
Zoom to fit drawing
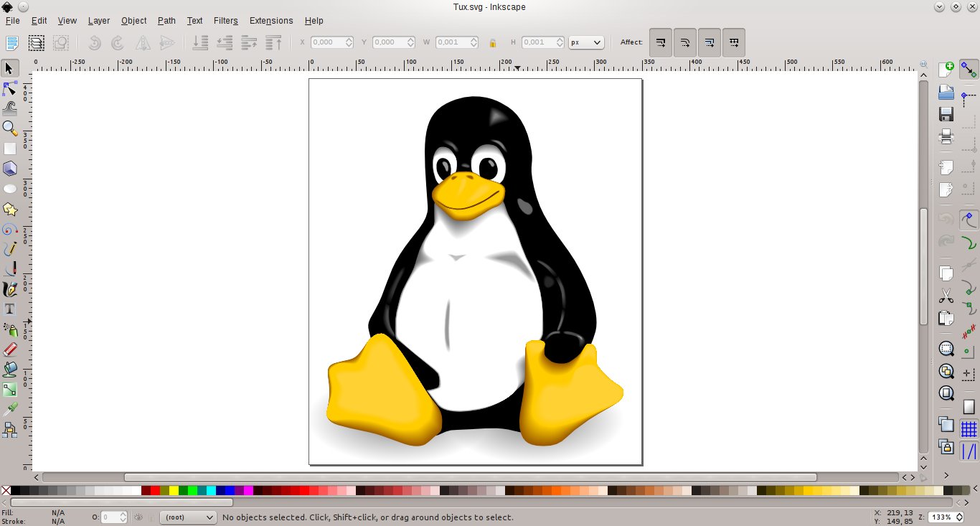pyautogui.click(x=946, y=371)
